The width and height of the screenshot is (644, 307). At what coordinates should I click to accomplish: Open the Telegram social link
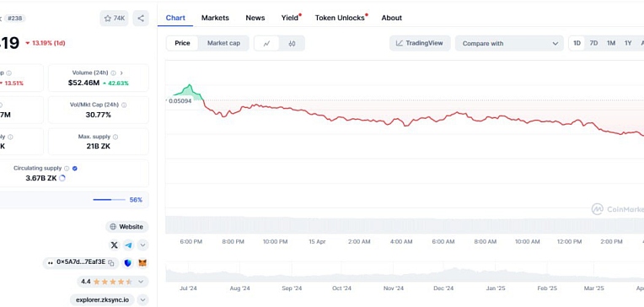pyautogui.click(x=129, y=245)
